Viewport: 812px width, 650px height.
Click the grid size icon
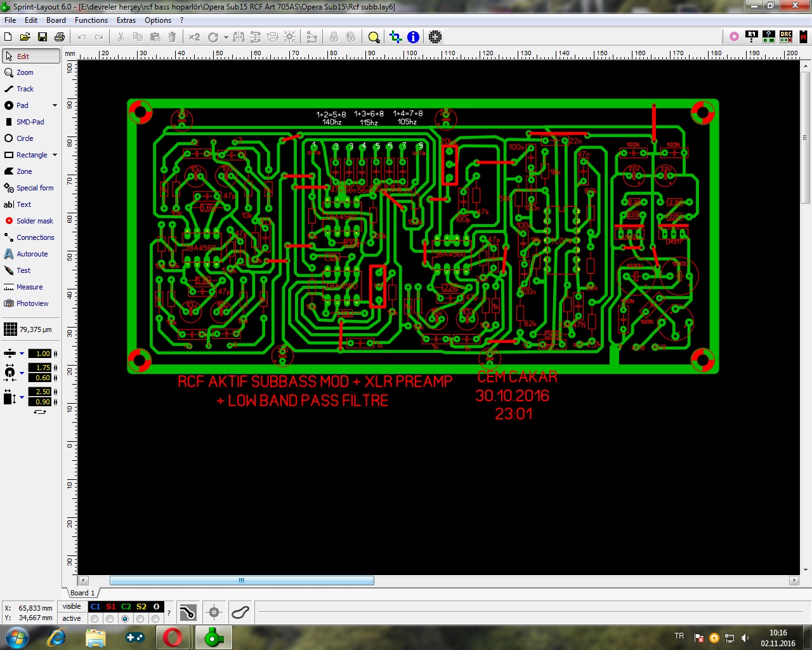click(10, 329)
